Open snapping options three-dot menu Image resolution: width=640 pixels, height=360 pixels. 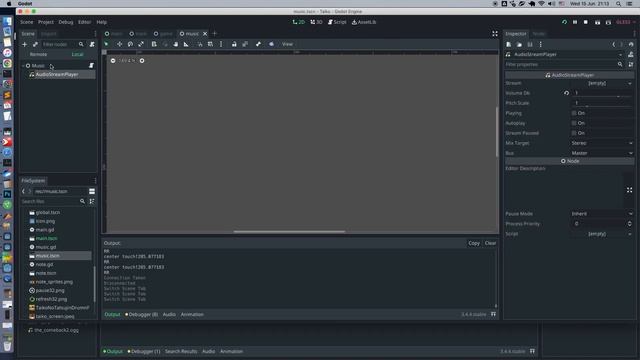tap(221, 44)
